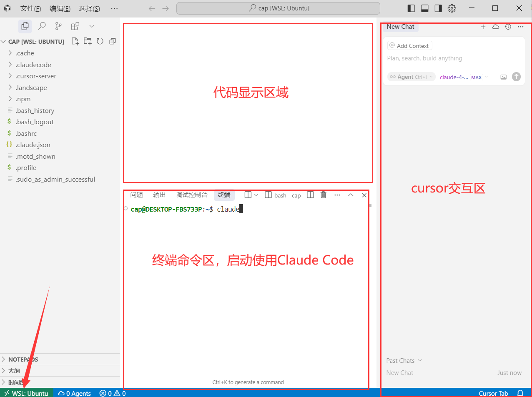Open the Extensions view icon

(x=75, y=26)
